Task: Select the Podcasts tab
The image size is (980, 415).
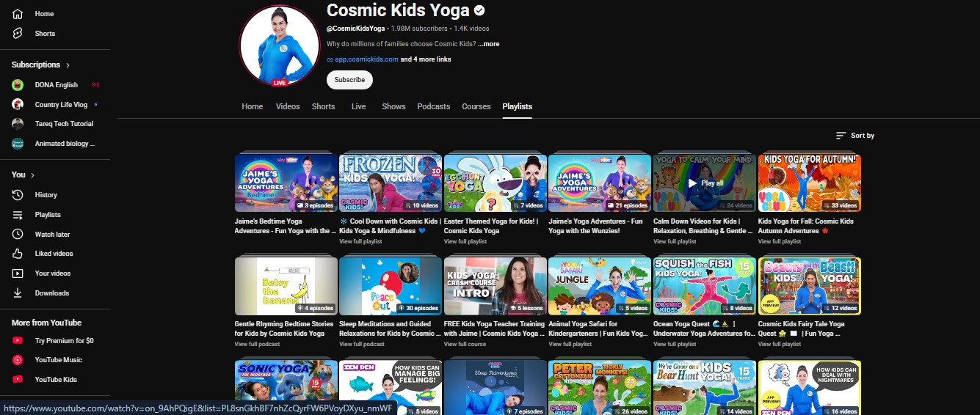Action: 434,106
